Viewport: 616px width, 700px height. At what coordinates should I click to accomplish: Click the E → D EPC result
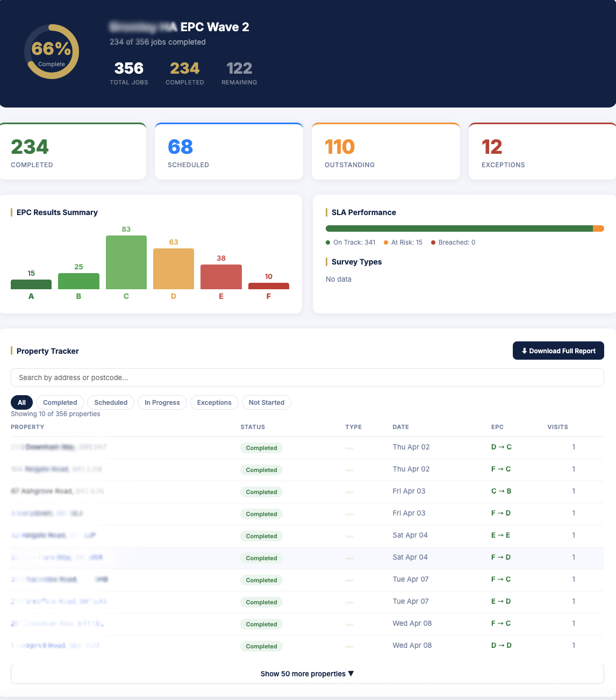(x=501, y=601)
